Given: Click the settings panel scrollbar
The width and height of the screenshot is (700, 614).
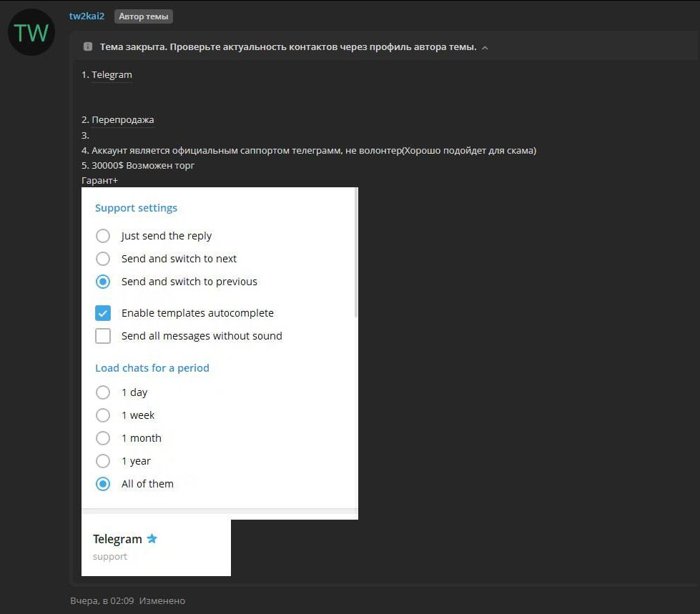Looking at the screenshot, I should click(356, 252).
